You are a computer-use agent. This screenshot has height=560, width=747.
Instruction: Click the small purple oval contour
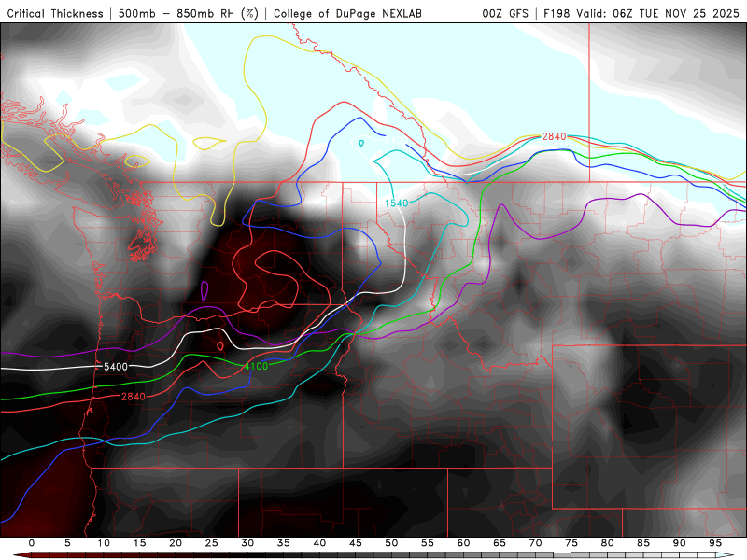(x=204, y=291)
